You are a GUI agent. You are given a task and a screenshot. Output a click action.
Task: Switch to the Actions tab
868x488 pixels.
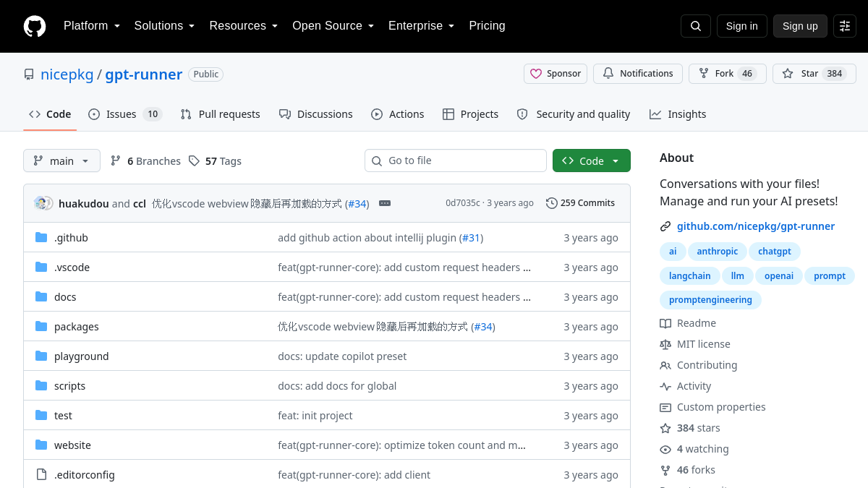(x=398, y=114)
